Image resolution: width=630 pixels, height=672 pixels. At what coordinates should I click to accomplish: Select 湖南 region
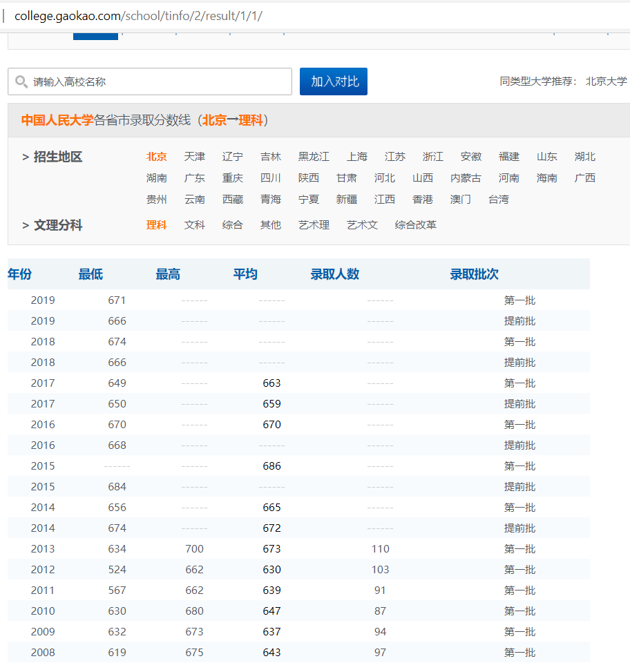(x=156, y=178)
